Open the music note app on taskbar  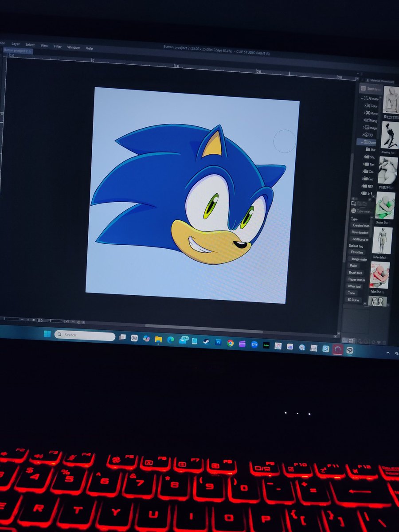(278, 346)
